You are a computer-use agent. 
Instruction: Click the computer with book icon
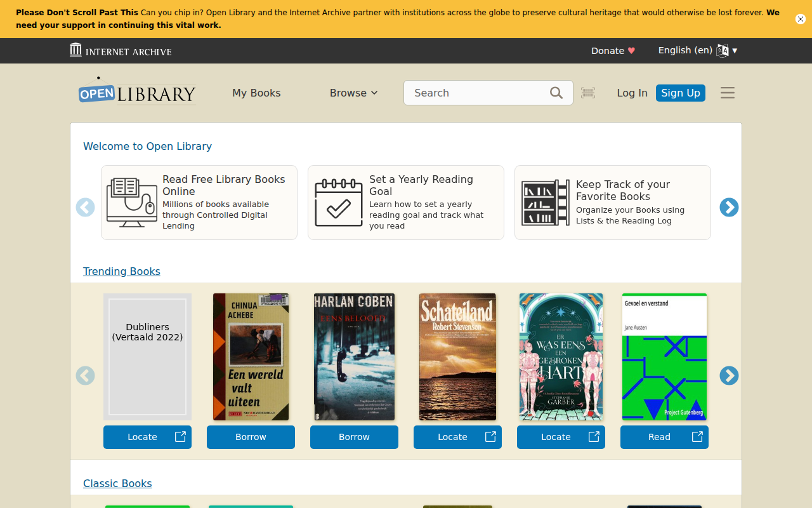[x=132, y=203]
